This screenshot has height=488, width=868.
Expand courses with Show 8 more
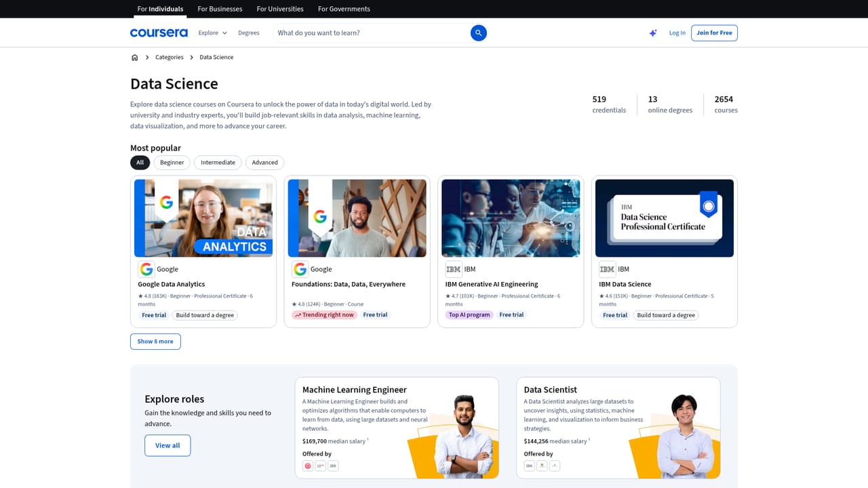tap(155, 342)
